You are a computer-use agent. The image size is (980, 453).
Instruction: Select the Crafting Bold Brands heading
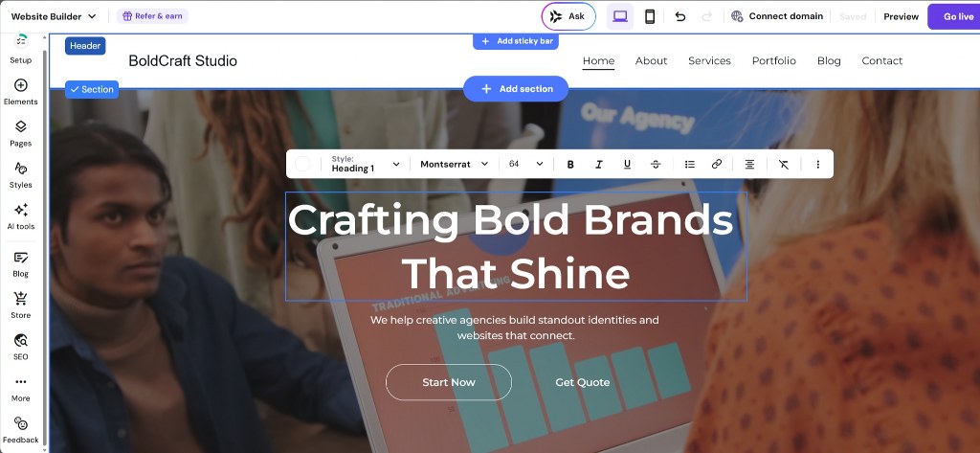tap(516, 246)
